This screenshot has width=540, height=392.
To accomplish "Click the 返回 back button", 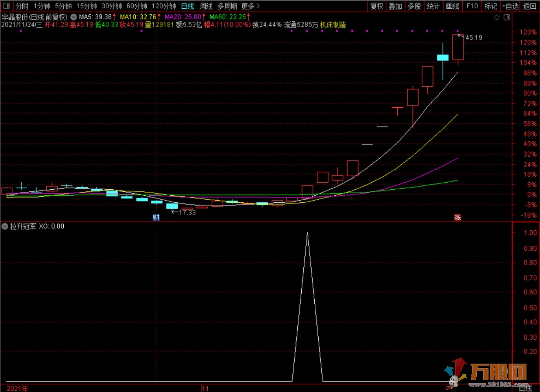I will pos(530,6).
